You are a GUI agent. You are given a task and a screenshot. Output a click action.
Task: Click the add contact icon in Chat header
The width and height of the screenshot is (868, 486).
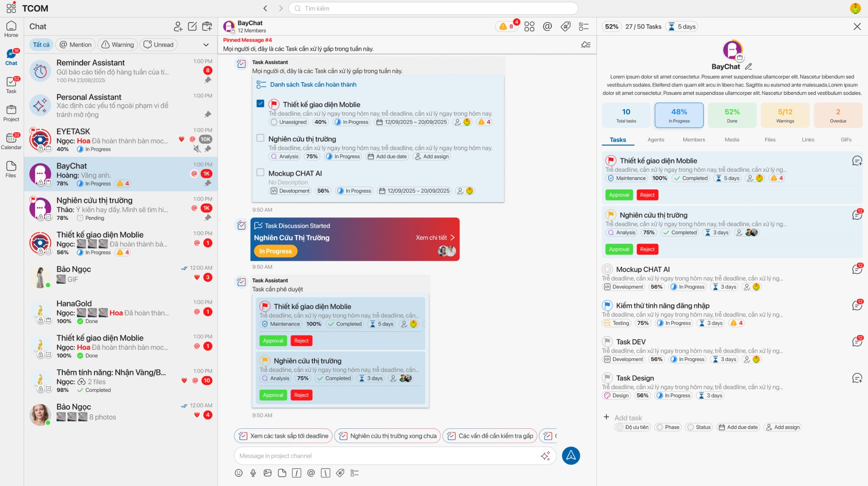[x=178, y=26]
